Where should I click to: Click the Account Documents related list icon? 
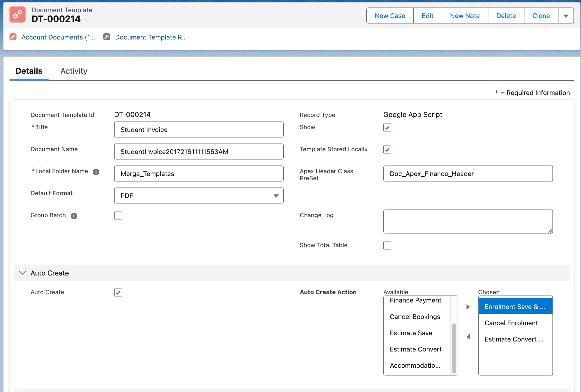coord(13,37)
